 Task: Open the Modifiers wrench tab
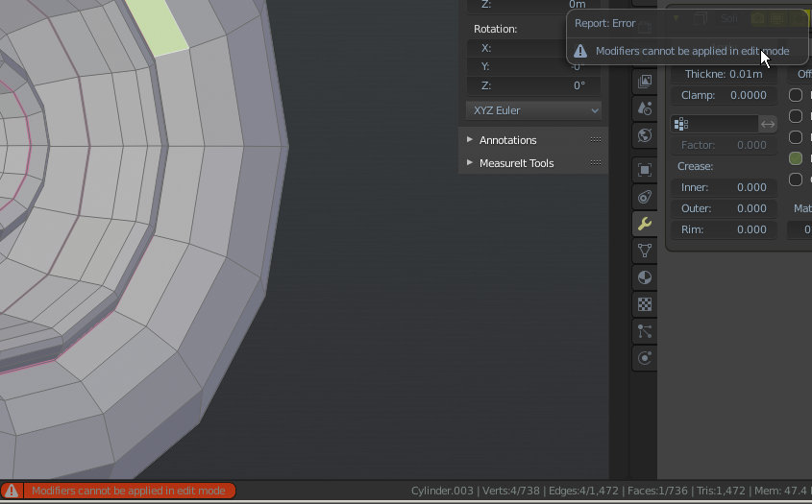[x=645, y=224]
